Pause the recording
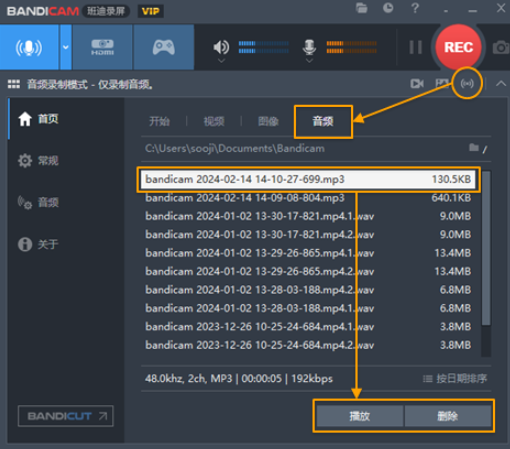This screenshot has width=510, height=449. click(416, 47)
